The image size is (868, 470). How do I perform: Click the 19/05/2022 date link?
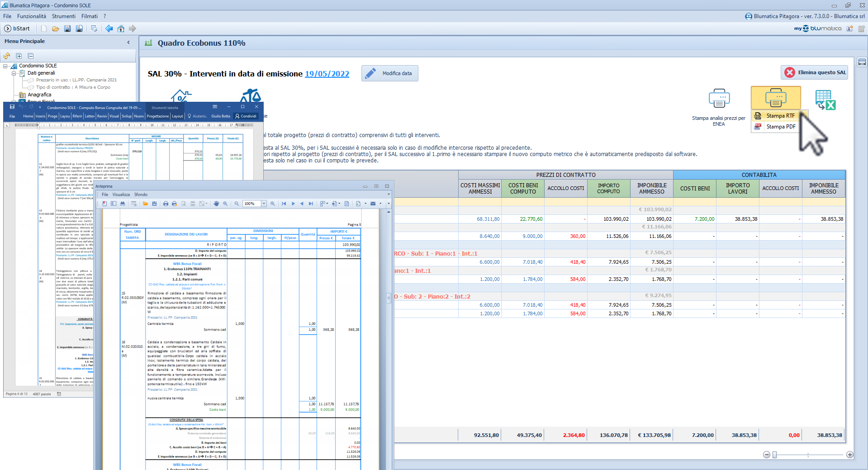pos(327,74)
